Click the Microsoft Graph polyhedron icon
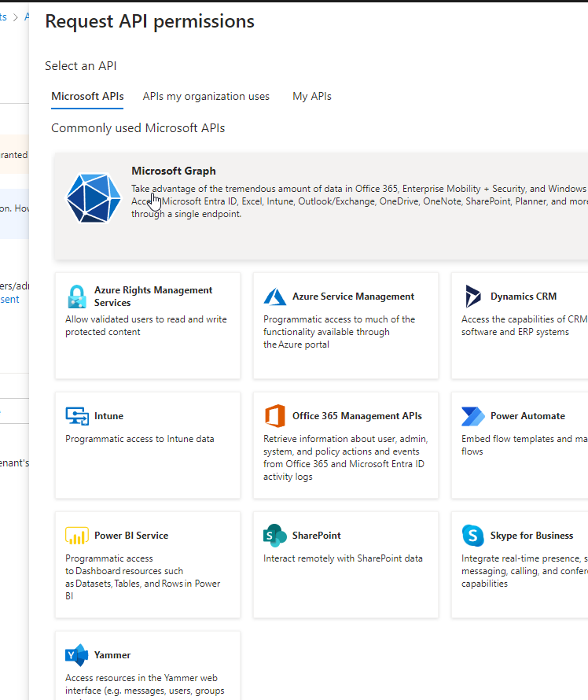The height and width of the screenshot is (700, 588). [x=94, y=198]
